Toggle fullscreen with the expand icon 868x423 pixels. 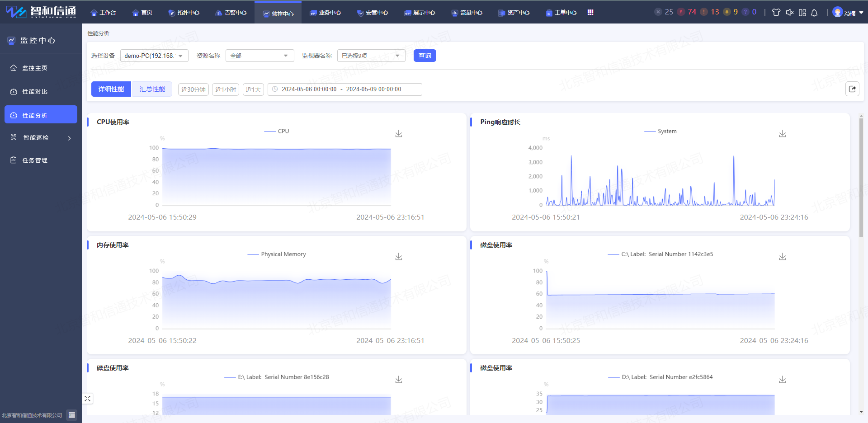click(88, 399)
